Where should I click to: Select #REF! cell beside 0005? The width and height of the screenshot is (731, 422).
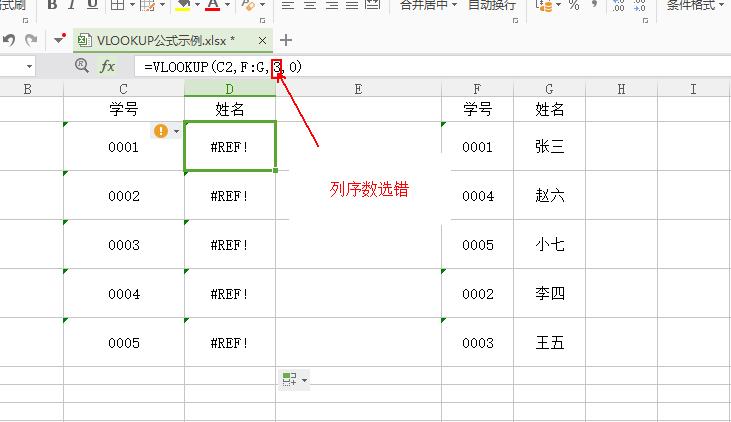point(230,343)
